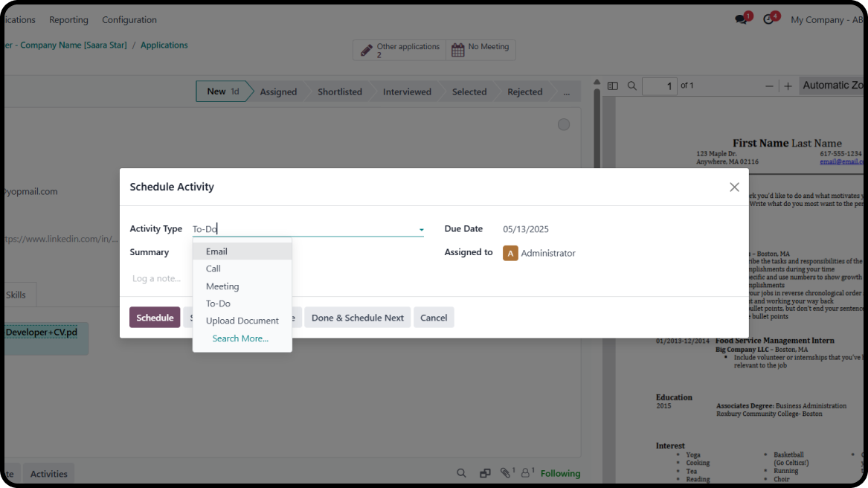Select the Shortlisted stage
This screenshot has height=488, width=868.
pyautogui.click(x=339, y=92)
